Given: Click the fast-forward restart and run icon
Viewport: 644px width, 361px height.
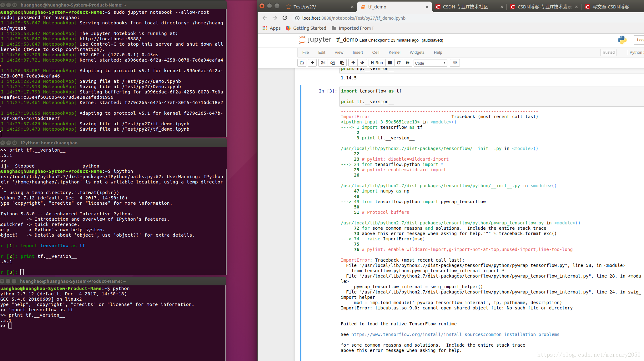Looking at the screenshot, I should point(407,63).
